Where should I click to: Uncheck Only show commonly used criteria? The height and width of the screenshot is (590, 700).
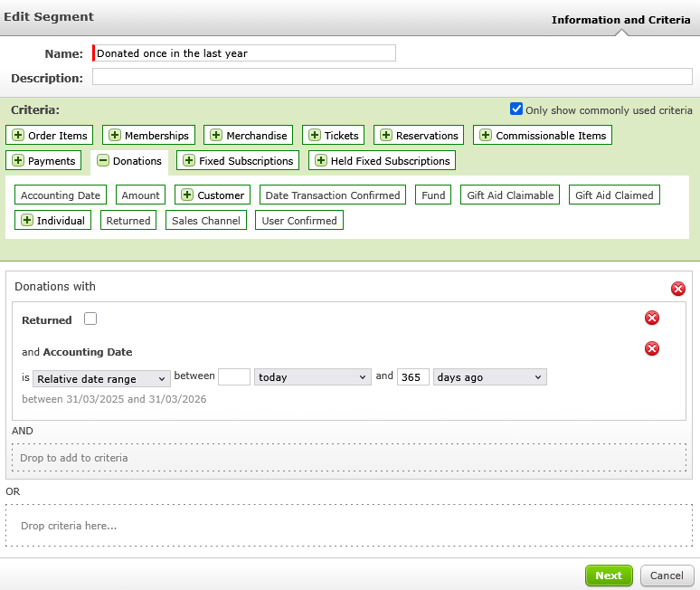[x=516, y=109]
